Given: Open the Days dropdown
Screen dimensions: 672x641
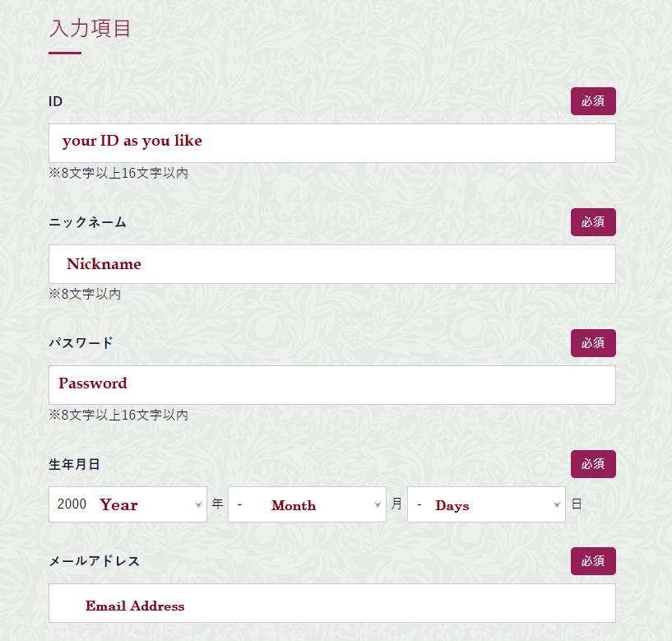Looking at the screenshot, I should point(486,504).
